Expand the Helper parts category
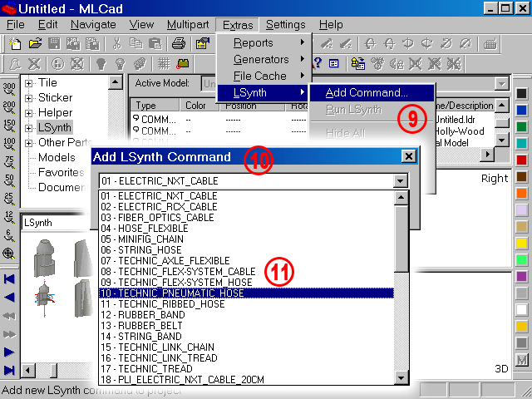 pos(29,113)
